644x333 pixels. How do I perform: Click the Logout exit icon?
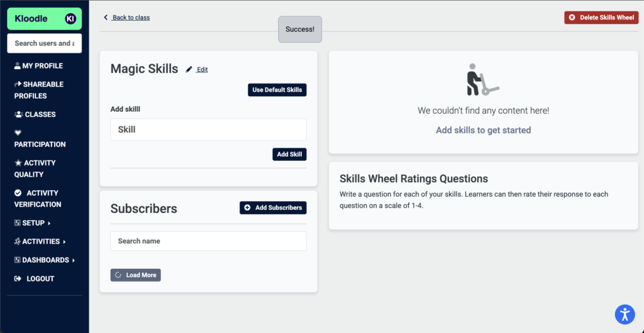[x=17, y=279]
